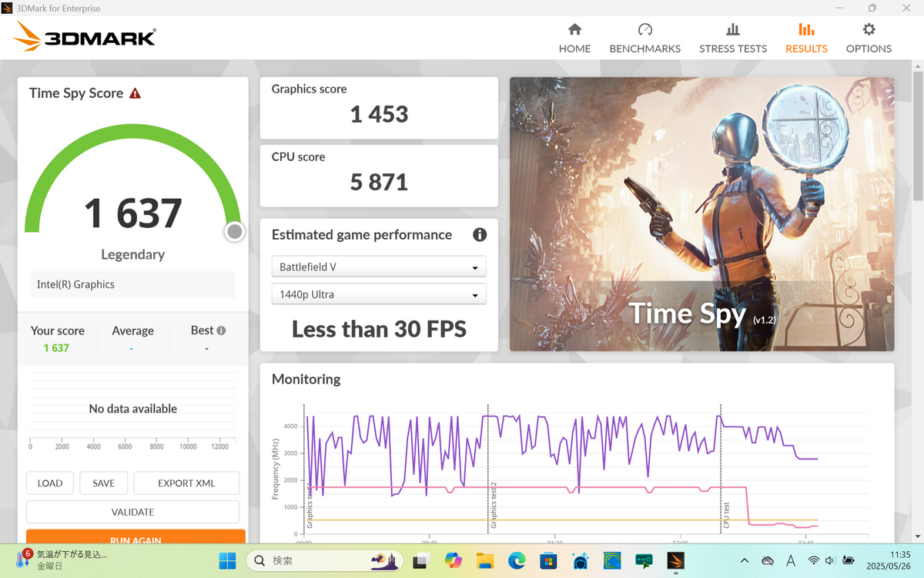Image resolution: width=924 pixels, height=578 pixels.
Task: Click the VALIDATE button
Action: tap(132, 512)
